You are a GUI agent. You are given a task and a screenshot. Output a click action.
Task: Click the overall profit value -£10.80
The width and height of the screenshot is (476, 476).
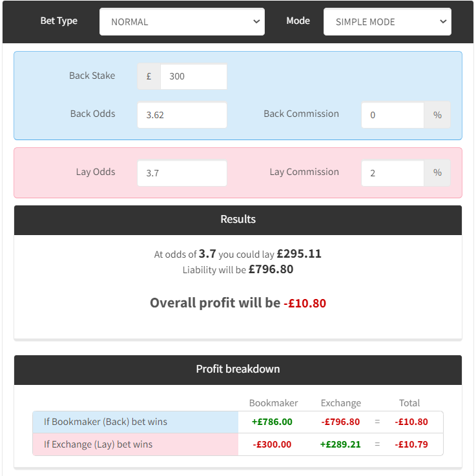coord(305,304)
